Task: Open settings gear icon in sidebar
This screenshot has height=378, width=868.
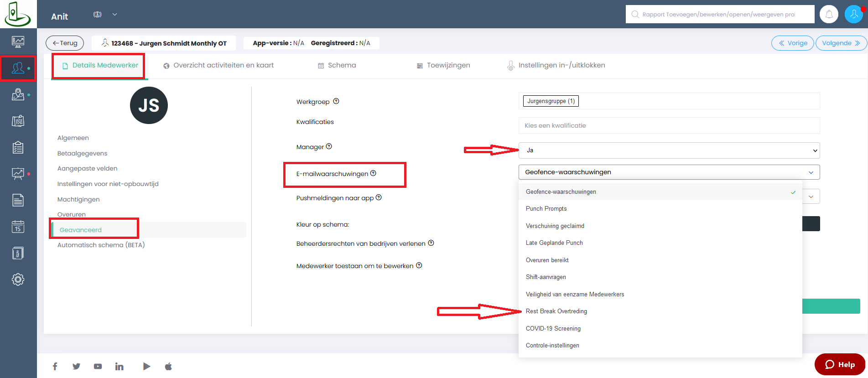Action: 18,280
